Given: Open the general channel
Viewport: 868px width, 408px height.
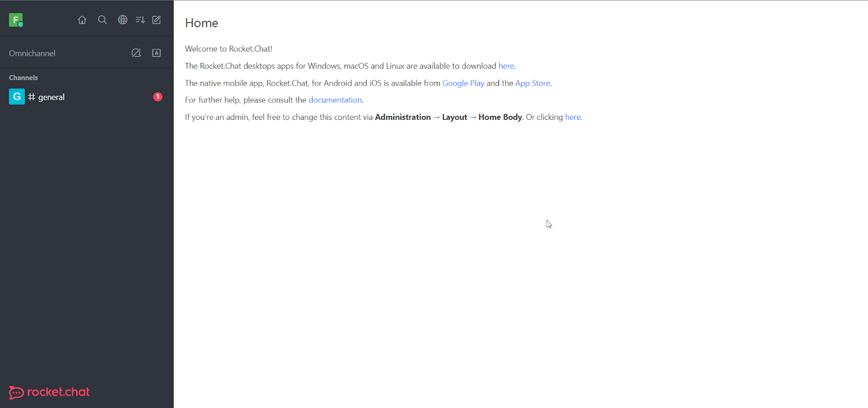Looking at the screenshot, I should point(87,97).
